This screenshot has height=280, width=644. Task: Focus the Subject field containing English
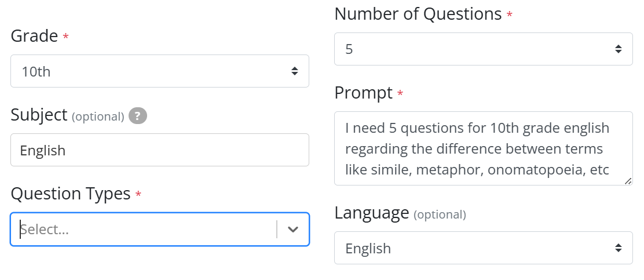[159, 150]
